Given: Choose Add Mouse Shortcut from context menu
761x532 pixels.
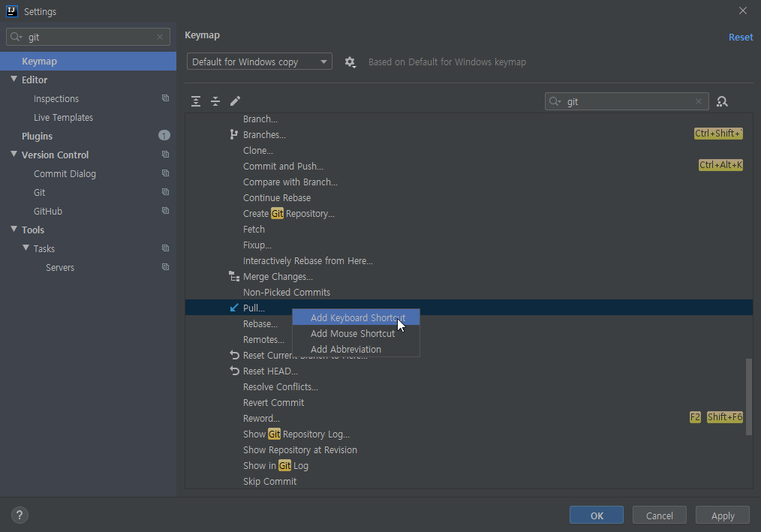Looking at the screenshot, I should pos(356,333).
